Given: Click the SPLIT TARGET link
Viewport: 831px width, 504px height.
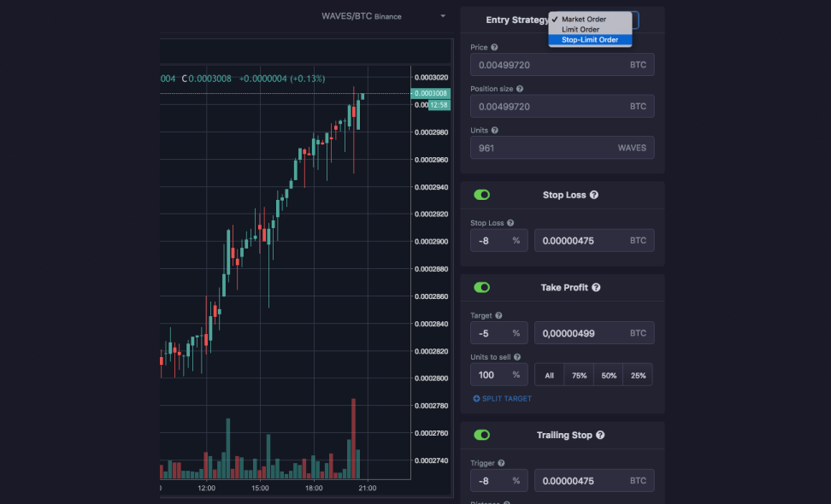Looking at the screenshot, I should point(506,398).
